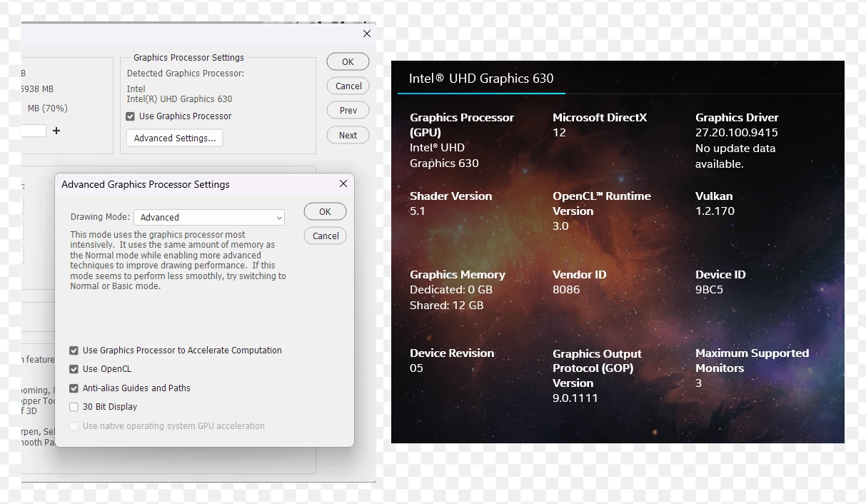
Task: Click the Device Revision value 05
Action: pos(416,368)
